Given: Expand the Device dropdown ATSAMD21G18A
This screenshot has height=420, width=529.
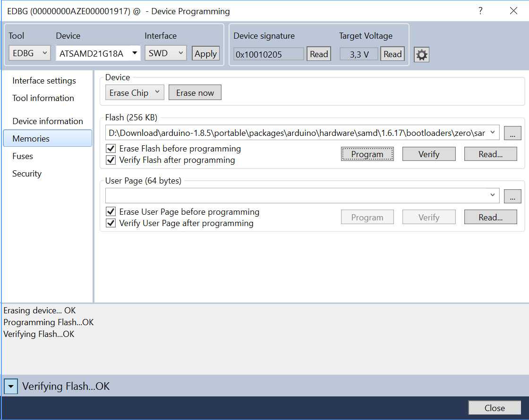Looking at the screenshot, I should (135, 53).
